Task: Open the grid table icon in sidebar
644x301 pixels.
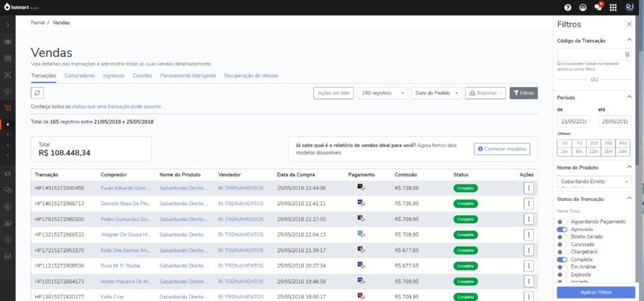Action: (8, 59)
